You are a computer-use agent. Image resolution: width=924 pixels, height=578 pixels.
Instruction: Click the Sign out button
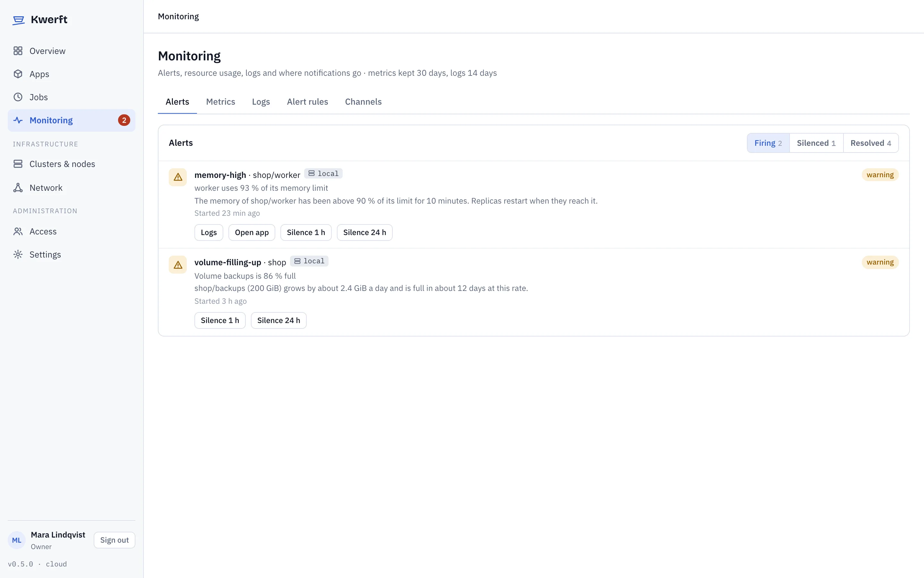coord(115,540)
